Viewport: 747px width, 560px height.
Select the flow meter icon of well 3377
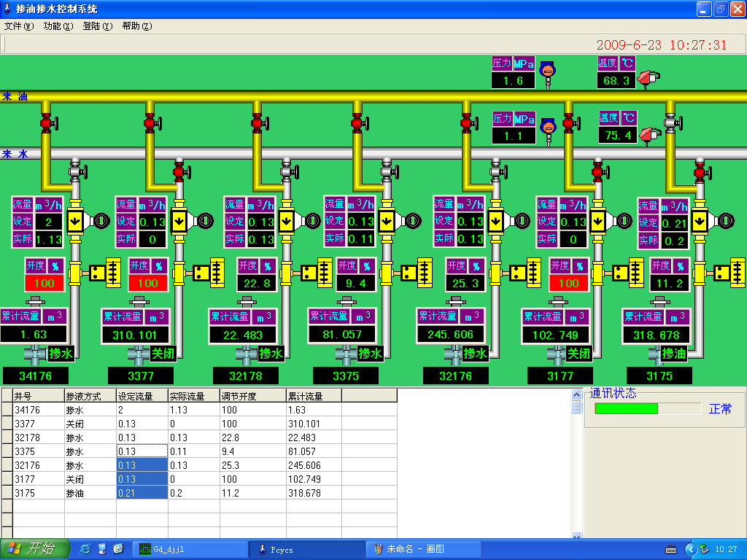[x=192, y=220]
